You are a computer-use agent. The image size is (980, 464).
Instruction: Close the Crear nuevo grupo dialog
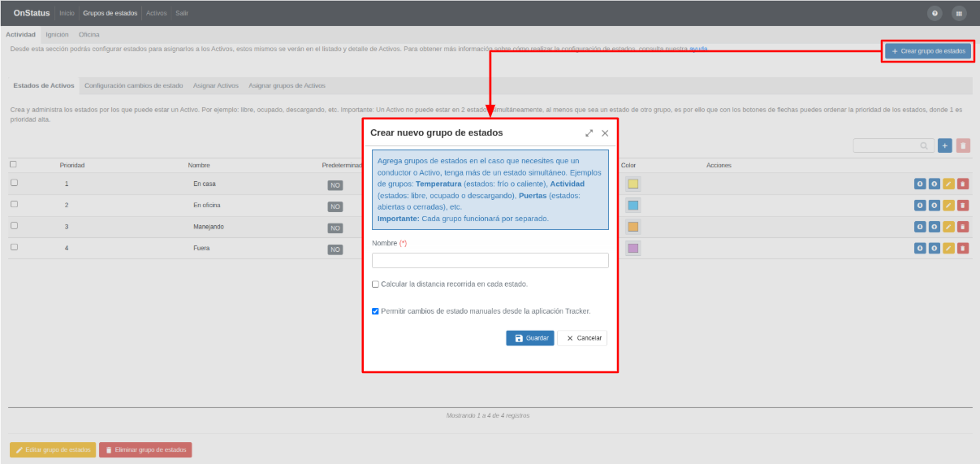tap(605, 132)
